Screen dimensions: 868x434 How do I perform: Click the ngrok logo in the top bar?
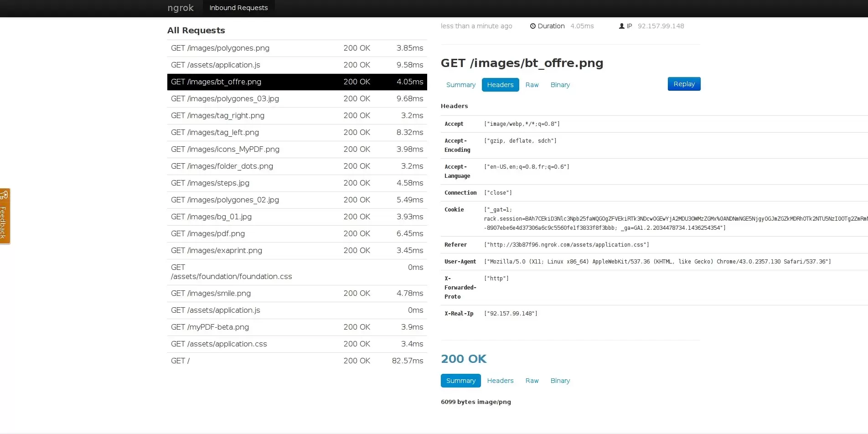[180, 8]
